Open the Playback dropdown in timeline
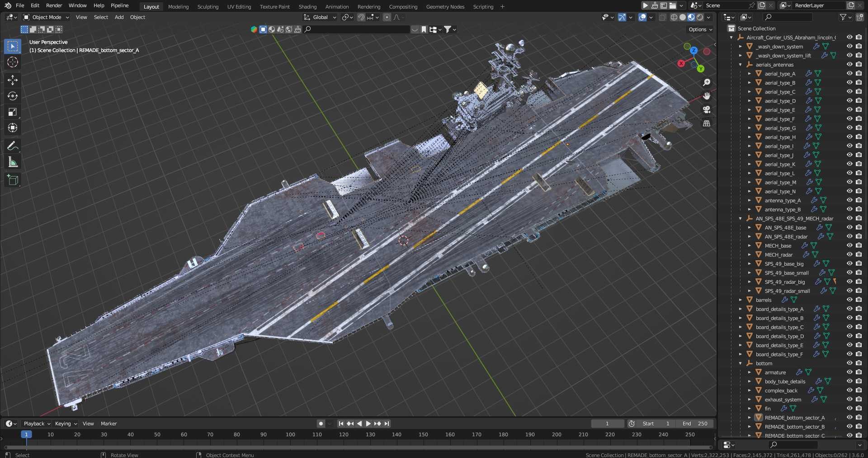Viewport: 868px width, 458px height. pyautogui.click(x=37, y=424)
